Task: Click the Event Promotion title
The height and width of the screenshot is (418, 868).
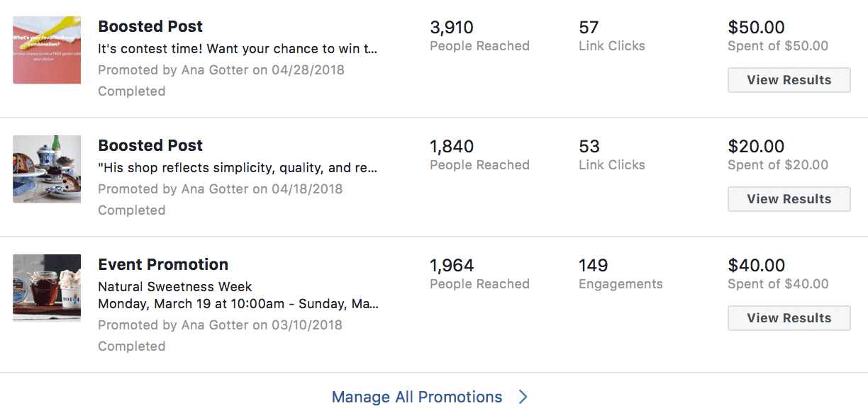Action: (x=163, y=264)
